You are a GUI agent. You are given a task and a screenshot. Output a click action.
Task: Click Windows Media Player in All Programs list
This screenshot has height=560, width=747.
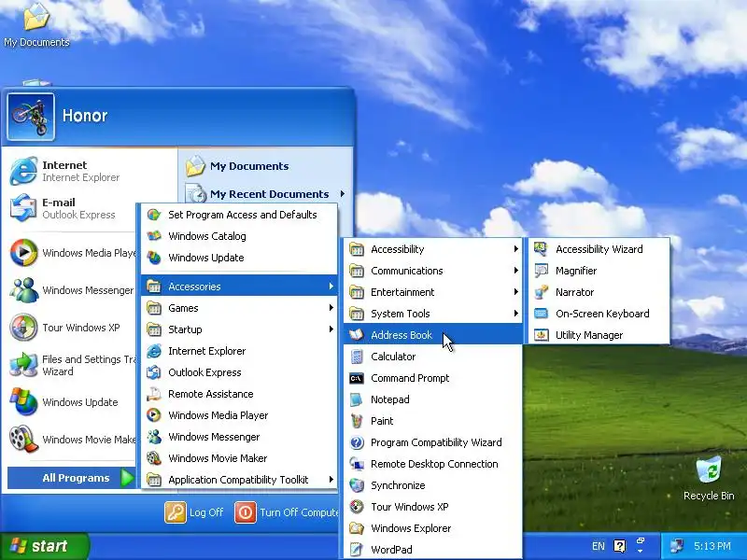point(239,415)
